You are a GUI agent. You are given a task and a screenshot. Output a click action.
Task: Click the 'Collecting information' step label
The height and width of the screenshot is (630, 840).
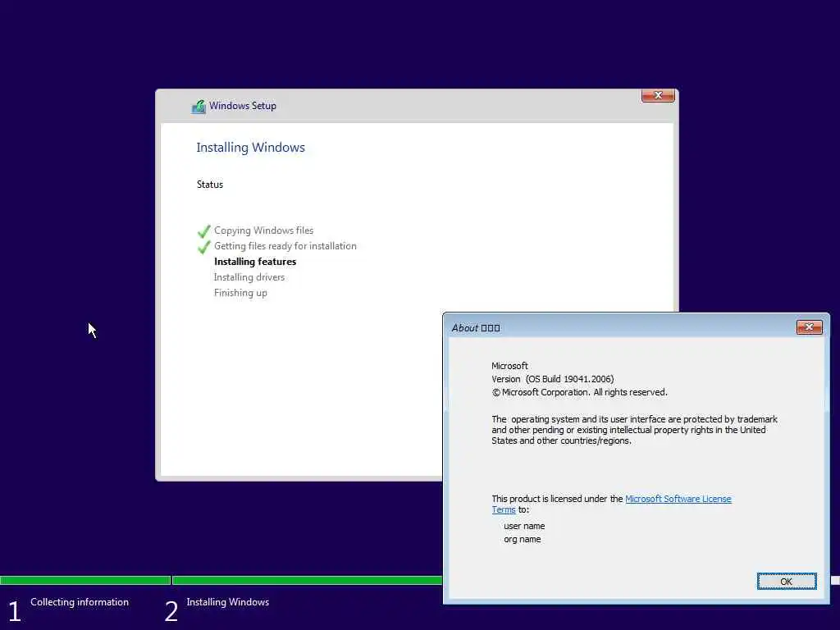pyautogui.click(x=80, y=602)
